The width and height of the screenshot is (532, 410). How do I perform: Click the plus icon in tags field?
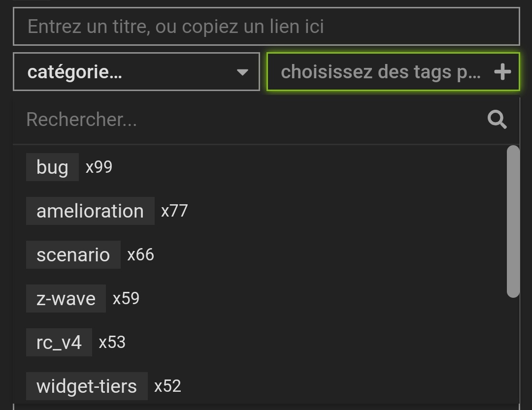click(502, 72)
